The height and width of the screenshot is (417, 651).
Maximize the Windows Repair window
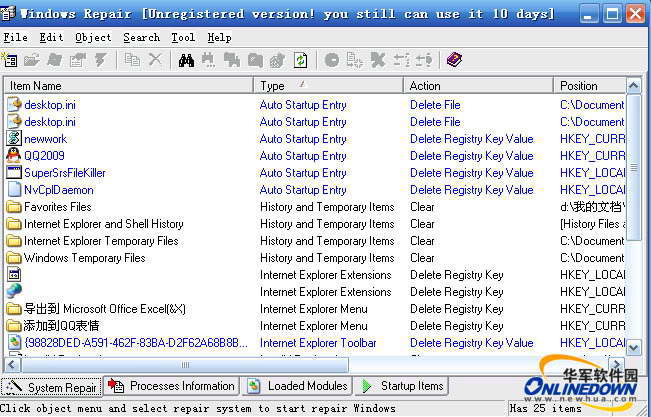[612, 15]
